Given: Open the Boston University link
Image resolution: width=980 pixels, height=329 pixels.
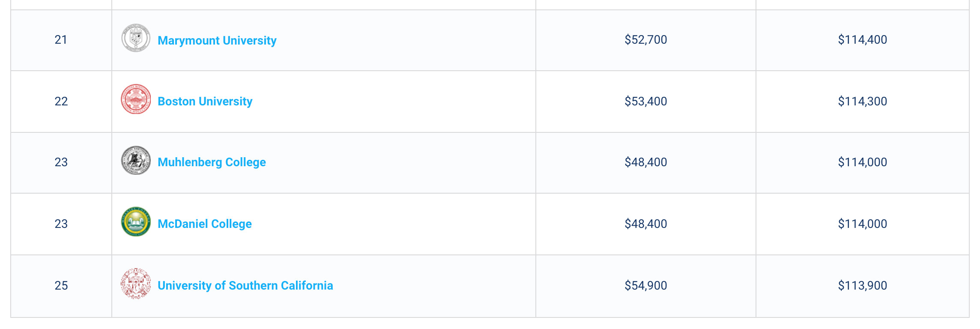Looking at the screenshot, I should coord(205,101).
